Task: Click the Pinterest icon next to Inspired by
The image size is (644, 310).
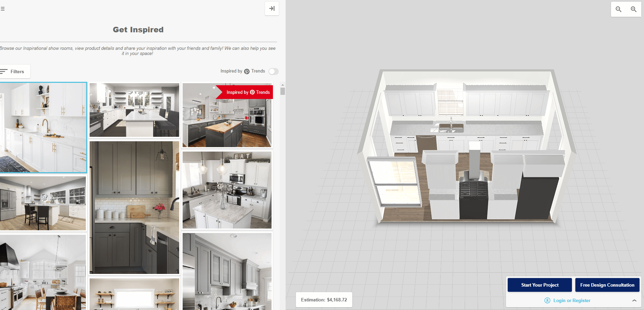Action: point(247,71)
